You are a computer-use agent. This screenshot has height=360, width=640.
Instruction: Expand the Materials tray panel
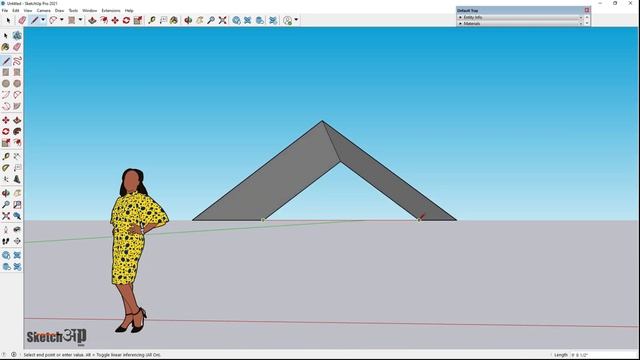coord(520,23)
